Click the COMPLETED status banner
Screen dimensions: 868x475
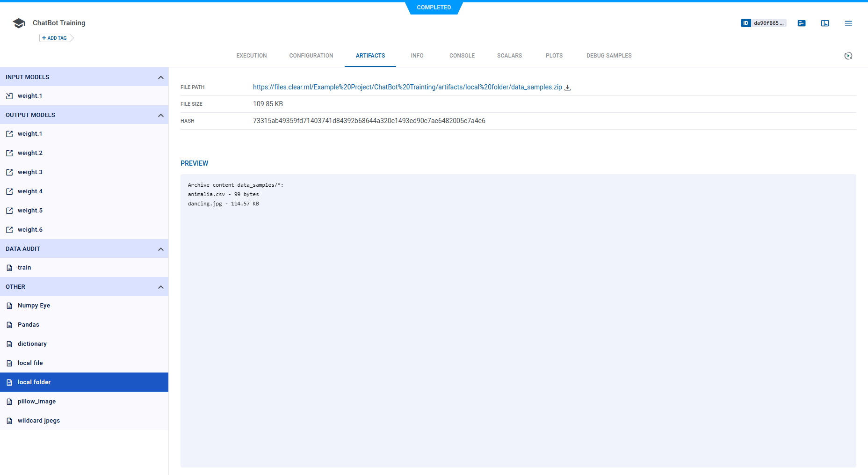pos(434,7)
